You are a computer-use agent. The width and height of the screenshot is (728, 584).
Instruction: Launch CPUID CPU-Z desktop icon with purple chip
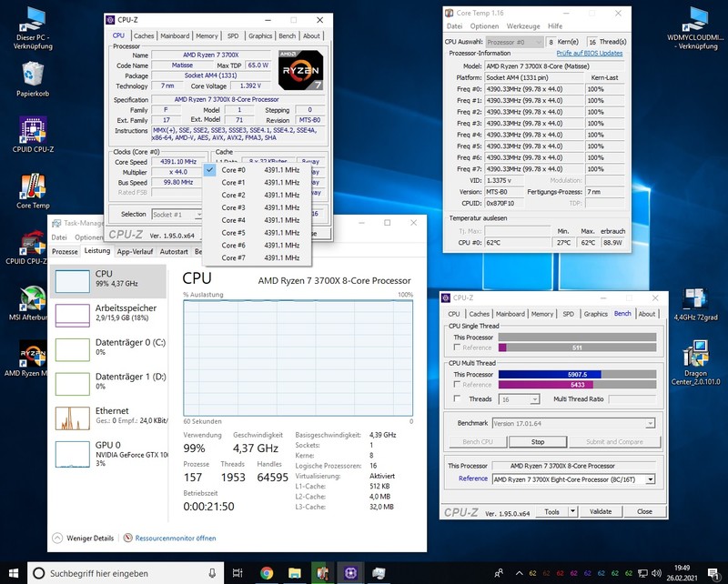(x=33, y=135)
